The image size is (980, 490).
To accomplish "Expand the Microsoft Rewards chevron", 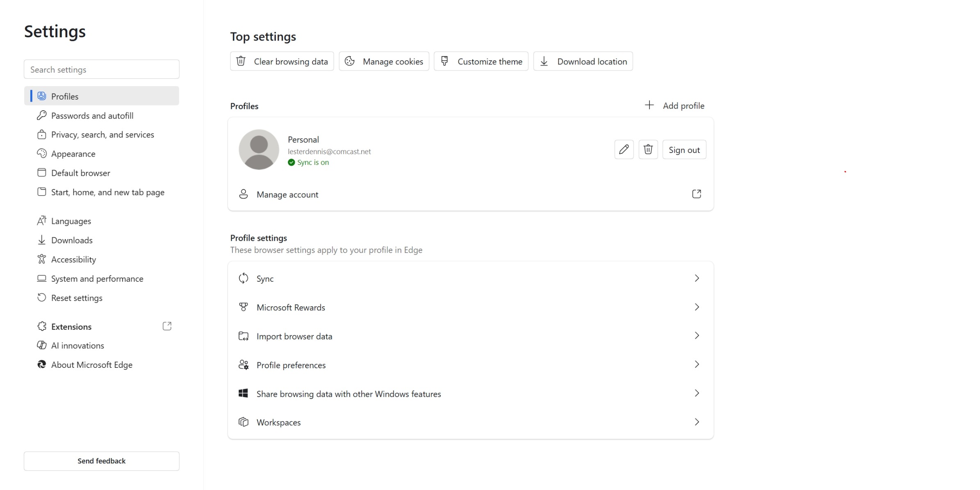I will coord(697,307).
